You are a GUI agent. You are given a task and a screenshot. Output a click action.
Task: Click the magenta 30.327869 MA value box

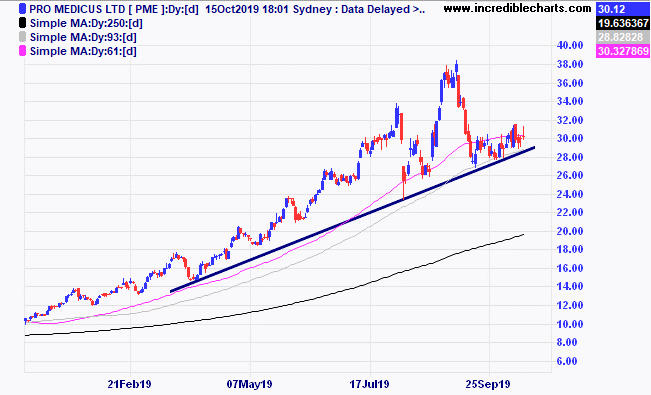[x=623, y=51]
